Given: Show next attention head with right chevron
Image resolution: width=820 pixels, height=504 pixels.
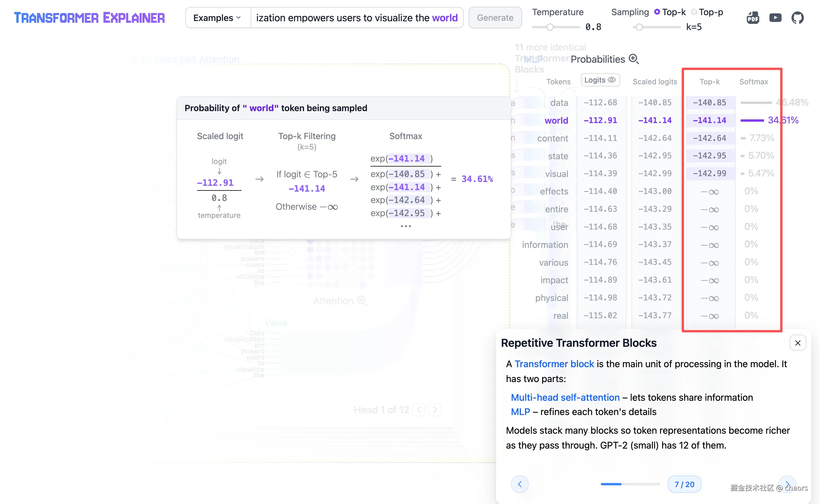Looking at the screenshot, I should tap(435, 409).
